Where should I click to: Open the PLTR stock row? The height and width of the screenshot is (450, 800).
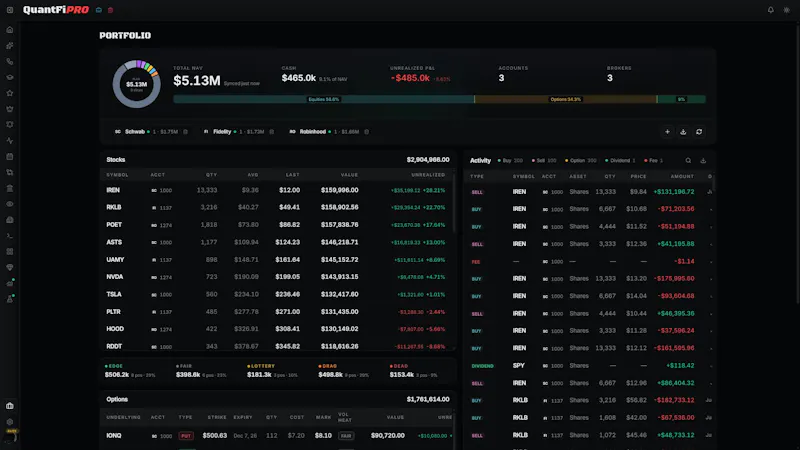tap(276, 312)
